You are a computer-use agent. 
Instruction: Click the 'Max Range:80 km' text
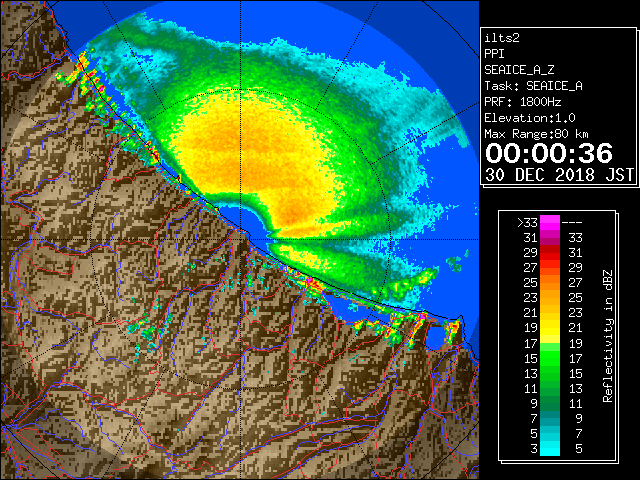536,134
